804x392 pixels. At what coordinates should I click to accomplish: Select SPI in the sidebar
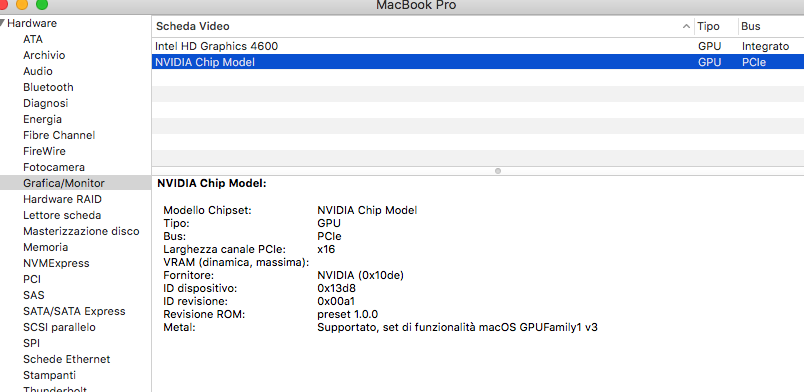click(x=31, y=343)
